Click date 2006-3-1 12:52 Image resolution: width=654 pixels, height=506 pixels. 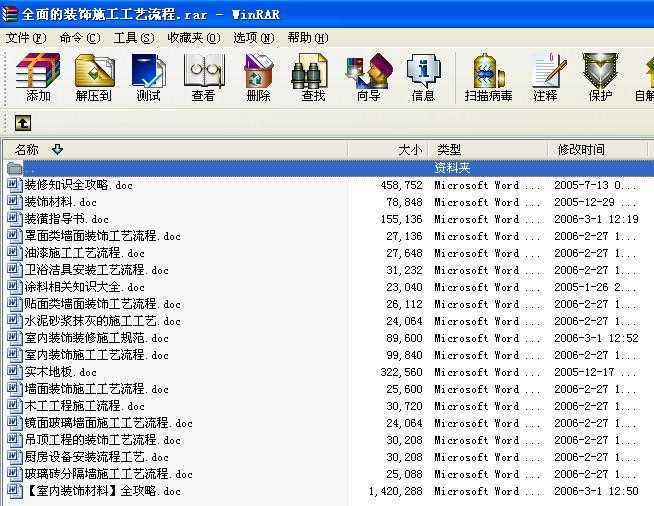pos(596,338)
